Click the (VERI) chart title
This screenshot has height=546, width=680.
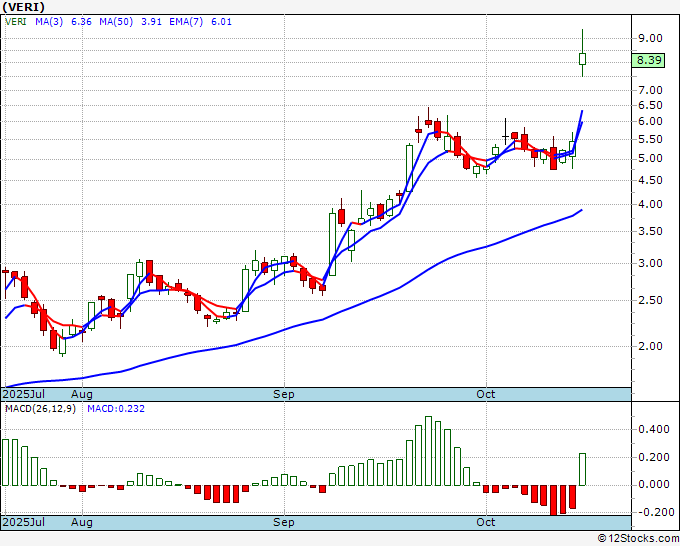[x=23, y=6]
